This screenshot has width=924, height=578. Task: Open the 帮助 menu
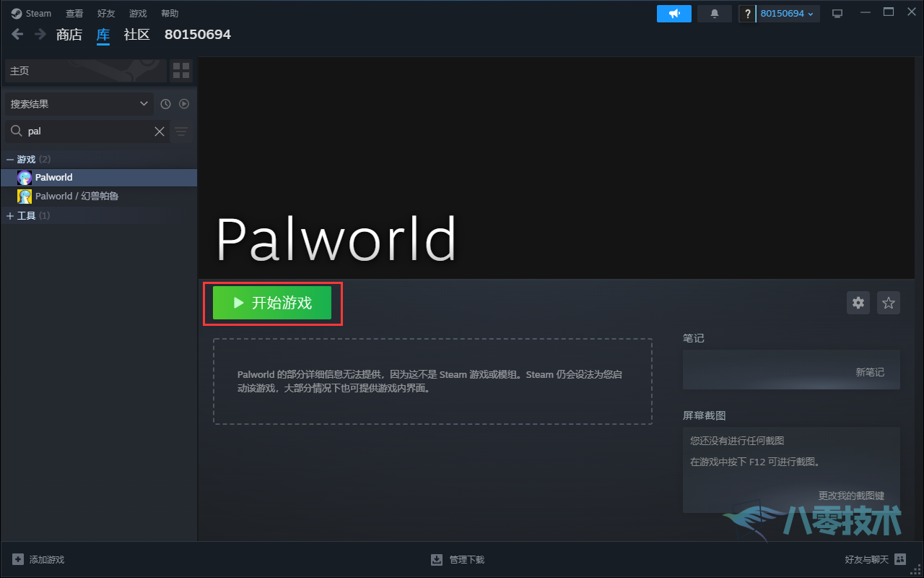[170, 14]
